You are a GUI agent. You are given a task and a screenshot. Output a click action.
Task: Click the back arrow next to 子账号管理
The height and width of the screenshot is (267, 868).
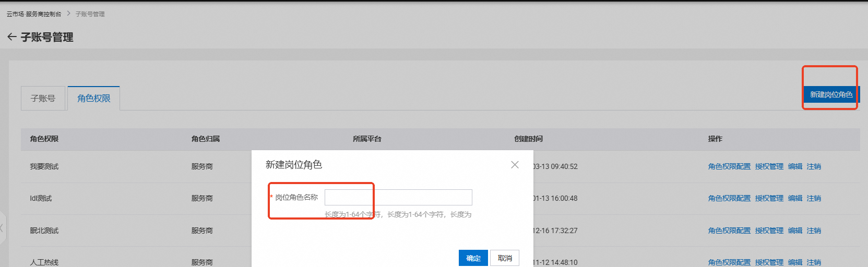(x=11, y=37)
